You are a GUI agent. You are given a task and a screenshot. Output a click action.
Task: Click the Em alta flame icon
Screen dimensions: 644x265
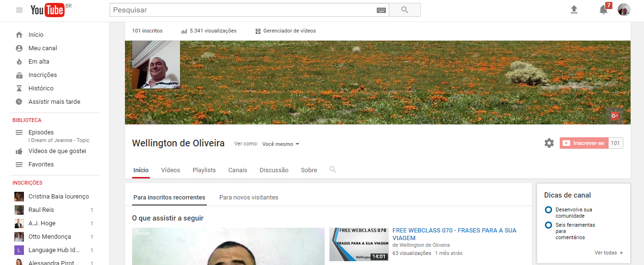[19, 62]
